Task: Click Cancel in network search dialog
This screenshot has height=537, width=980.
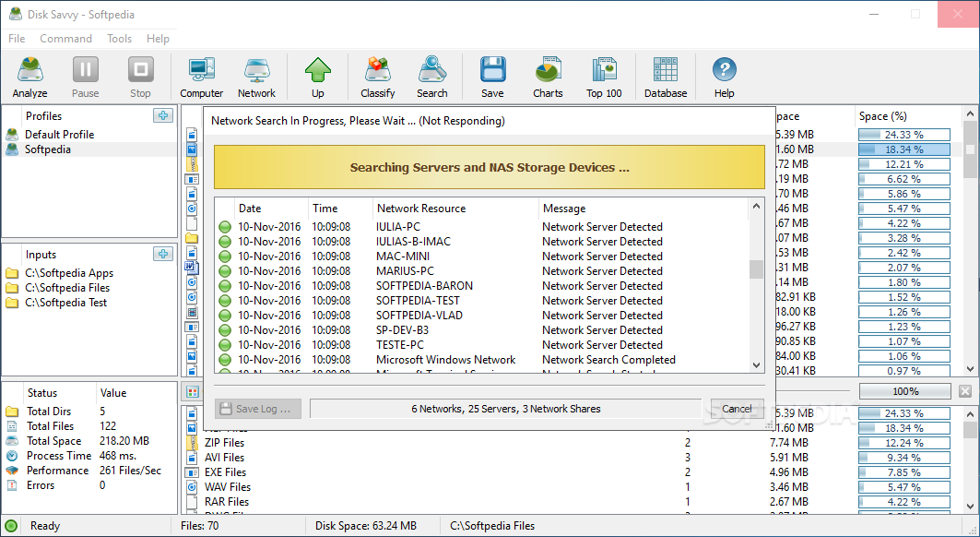Action: click(737, 409)
